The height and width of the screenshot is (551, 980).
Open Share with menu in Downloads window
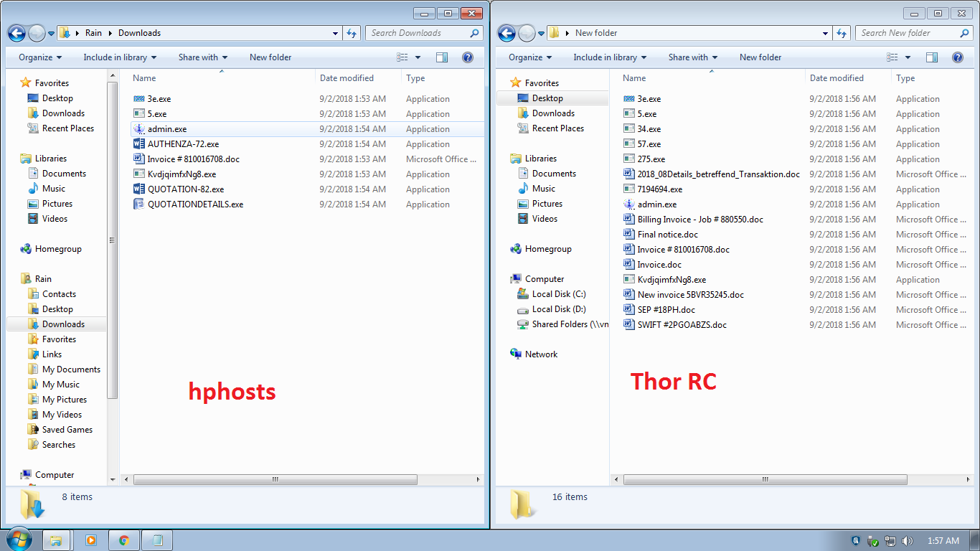(203, 57)
